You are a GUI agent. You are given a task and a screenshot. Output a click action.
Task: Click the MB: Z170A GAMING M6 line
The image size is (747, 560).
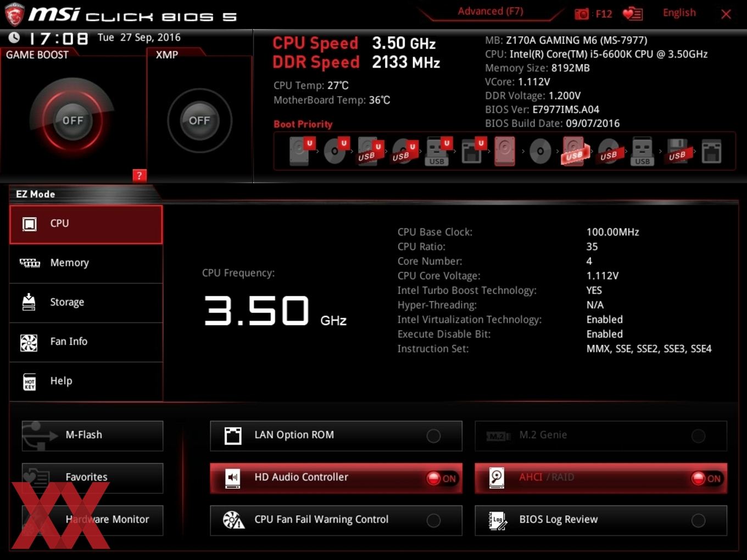click(566, 40)
